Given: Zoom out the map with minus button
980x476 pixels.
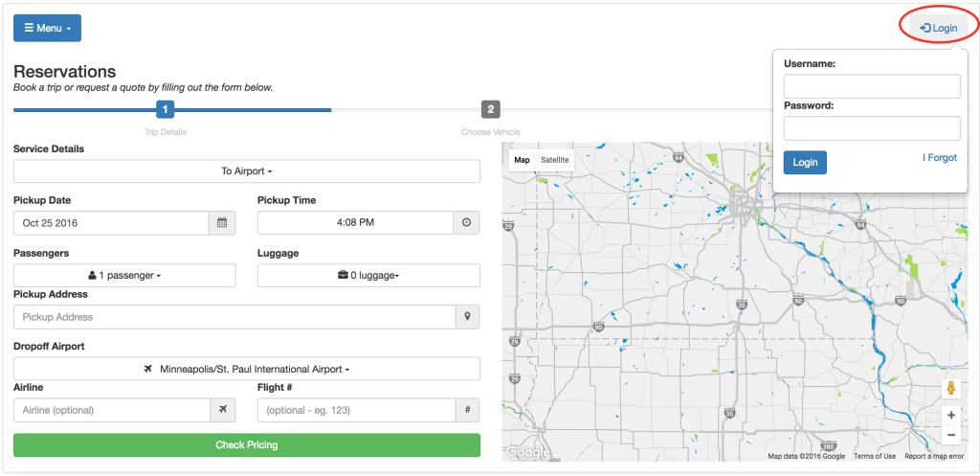Looking at the screenshot, I should pyautogui.click(x=951, y=436).
